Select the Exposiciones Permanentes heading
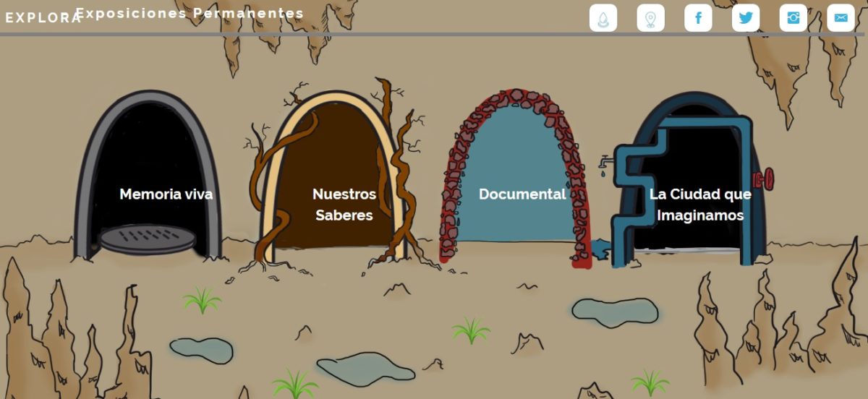The height and width of the screenshot is (399, 868). (190, 13)
